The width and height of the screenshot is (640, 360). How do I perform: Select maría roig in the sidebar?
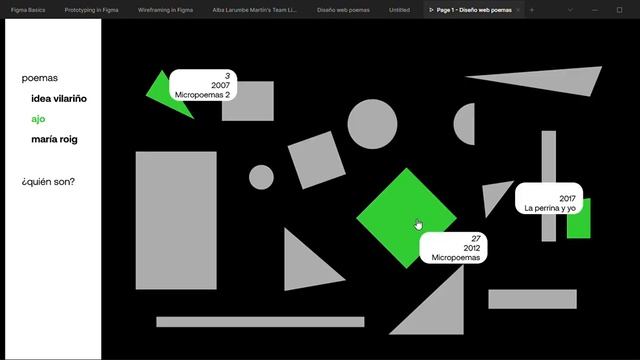[54, 139]
